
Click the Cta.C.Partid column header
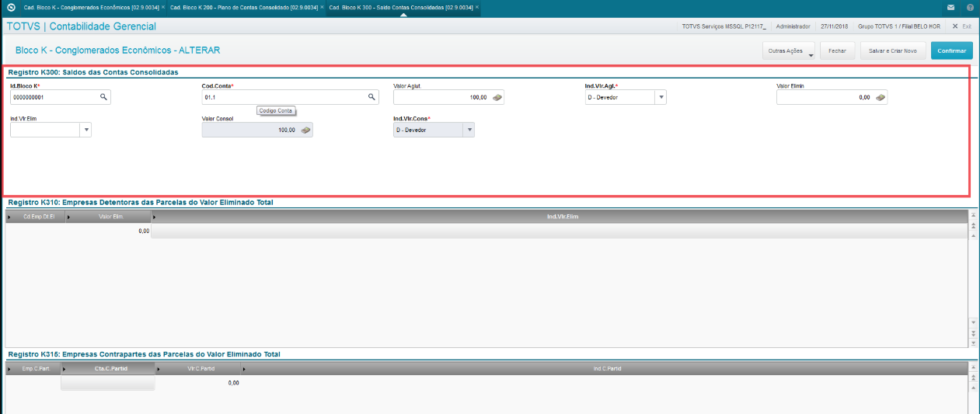[x=108, y=368]
